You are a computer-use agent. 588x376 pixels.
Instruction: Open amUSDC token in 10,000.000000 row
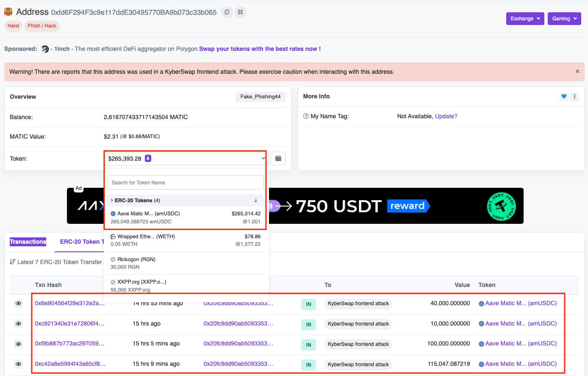518,323
